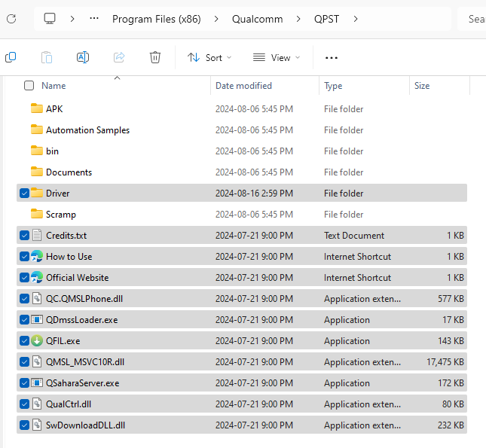Uncheck the QFIL.exe checkbox
Screen dimensions: 486x448
coord(24,341)
